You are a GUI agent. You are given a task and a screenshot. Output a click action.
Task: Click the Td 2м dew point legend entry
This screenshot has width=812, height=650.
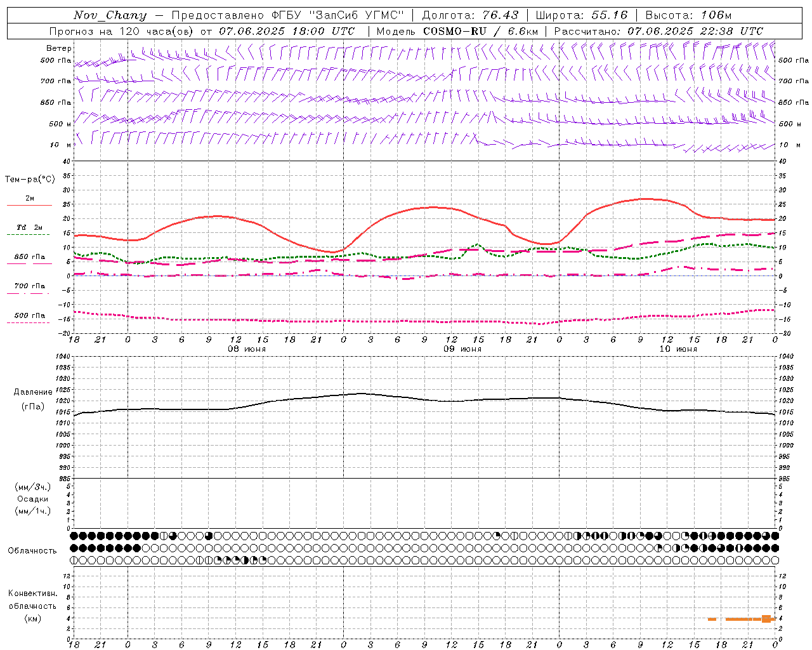coord(29,227)
